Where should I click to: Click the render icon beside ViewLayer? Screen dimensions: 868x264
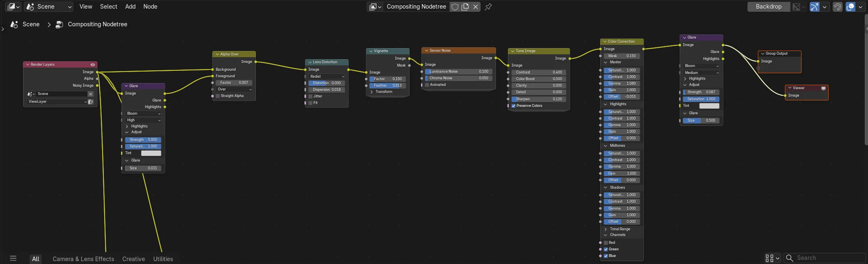click(91, 102)
